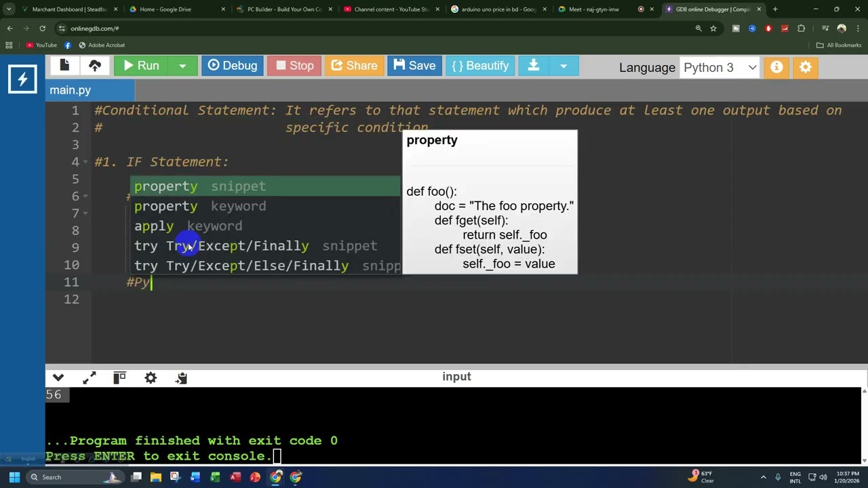Screen dimensions: 868x488
Task: Click the OnlineGDB lightning logo
Action: click(22, 79)
